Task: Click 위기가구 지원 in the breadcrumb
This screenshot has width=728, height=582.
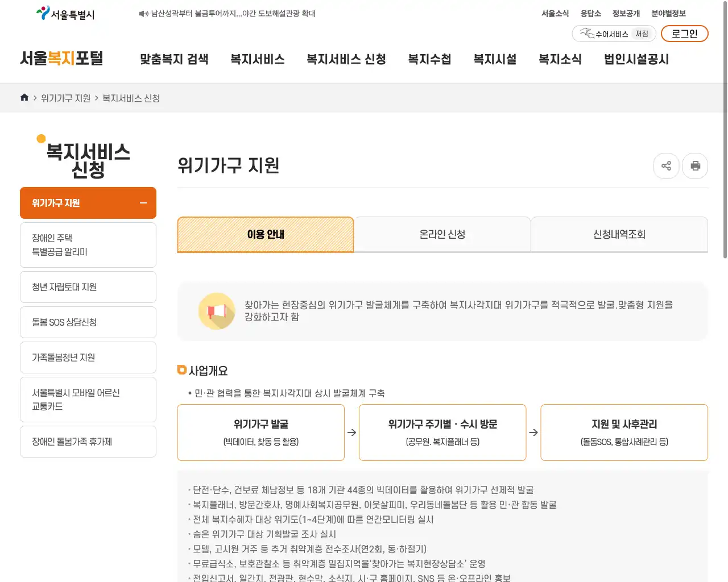Action: 65,98
